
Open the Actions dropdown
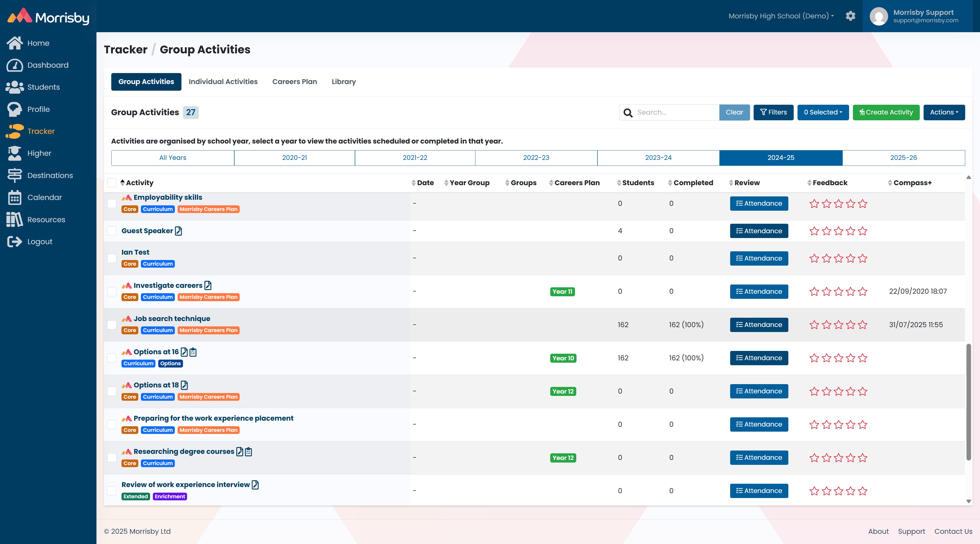click(944, 112)
